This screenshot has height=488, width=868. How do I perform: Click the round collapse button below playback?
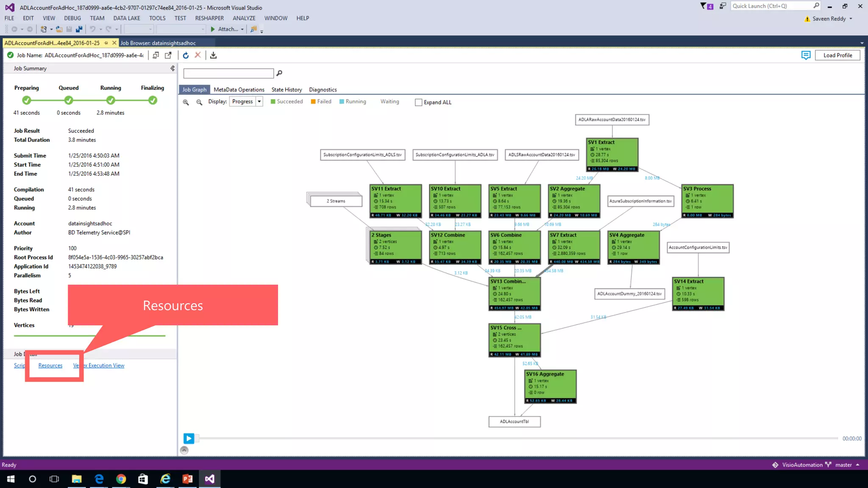coord(184,450)
